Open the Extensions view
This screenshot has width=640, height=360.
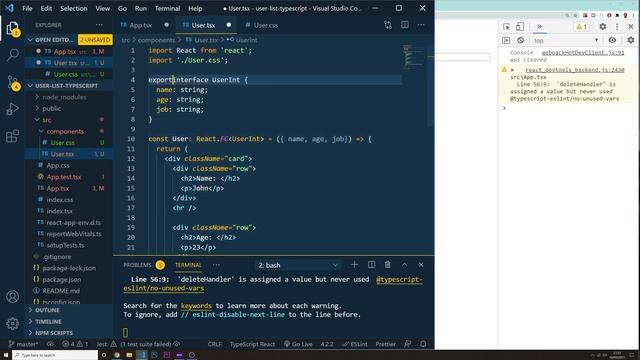point(12,136)
